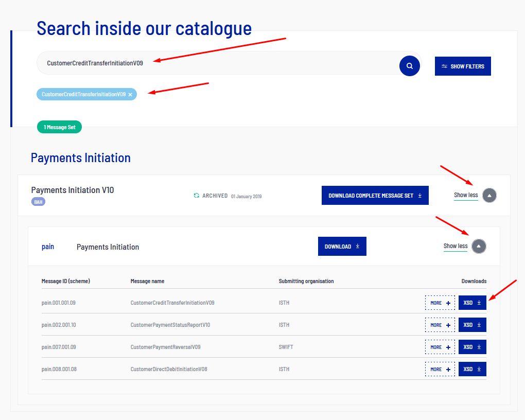Click CustomerDirectDebitInitiationV08 message name

pyautogui.click(x=169, y=369)
